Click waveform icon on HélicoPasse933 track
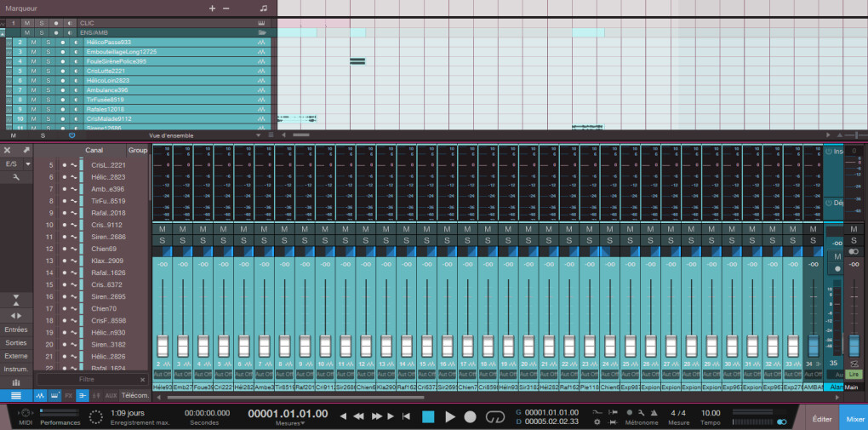 (262, 42)
